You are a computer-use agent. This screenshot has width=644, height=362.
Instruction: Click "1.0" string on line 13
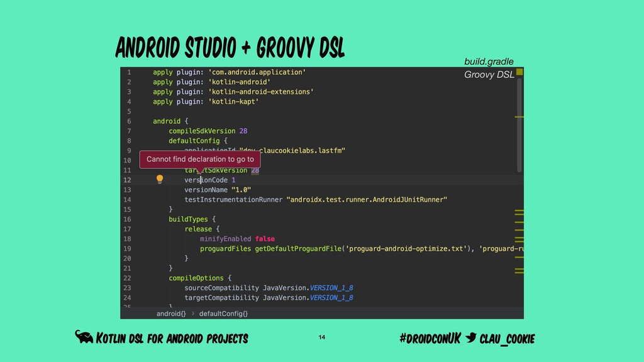point(241,190)
